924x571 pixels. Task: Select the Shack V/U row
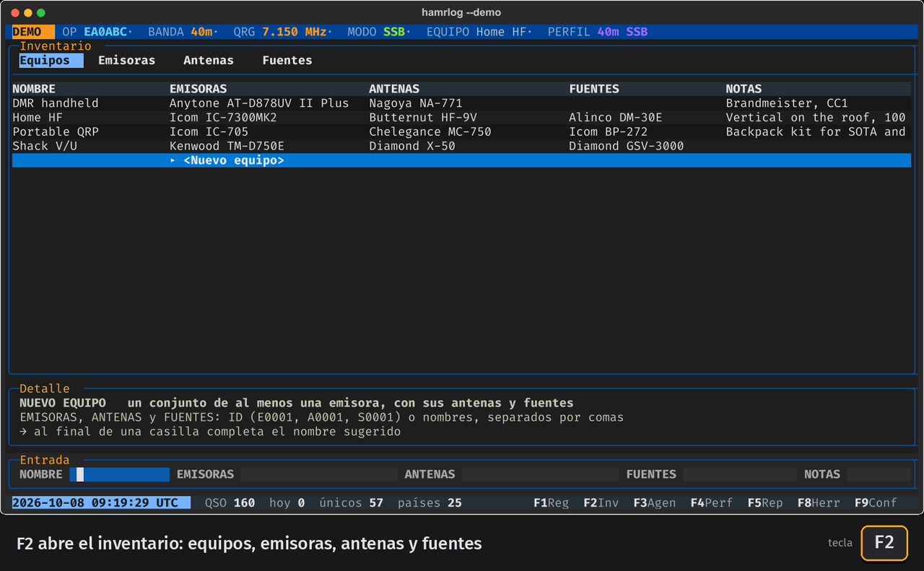pyautogui.click(x=461, y=146)
